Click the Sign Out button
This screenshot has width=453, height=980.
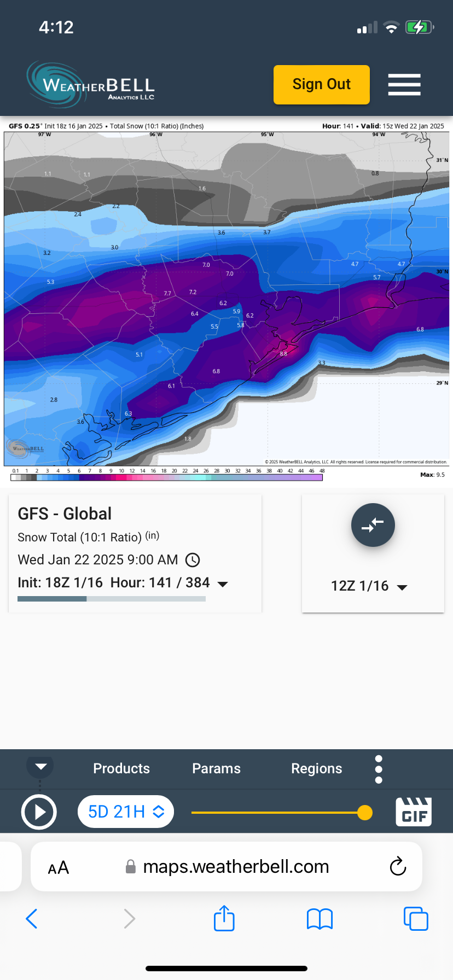point(322,85)
